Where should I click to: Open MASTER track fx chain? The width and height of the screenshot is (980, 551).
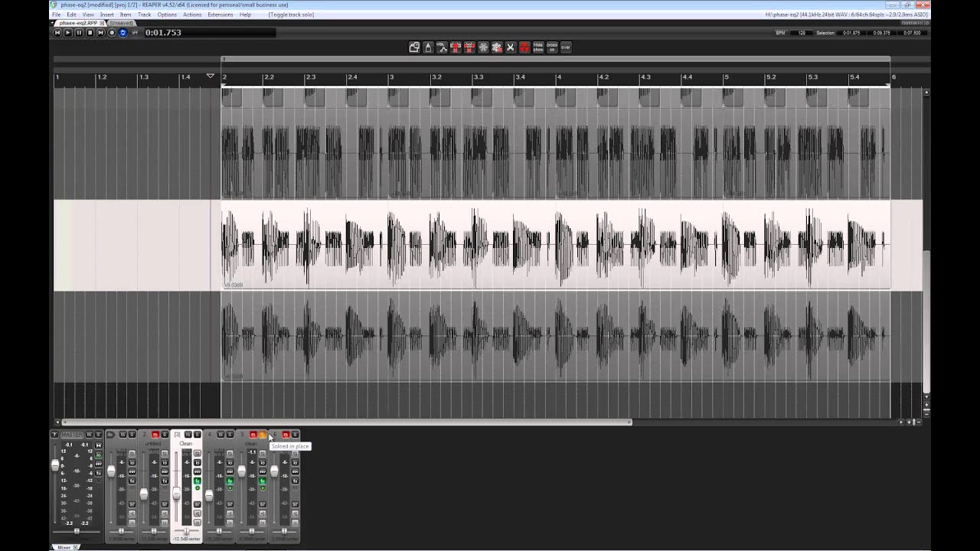tap(98, 473)
